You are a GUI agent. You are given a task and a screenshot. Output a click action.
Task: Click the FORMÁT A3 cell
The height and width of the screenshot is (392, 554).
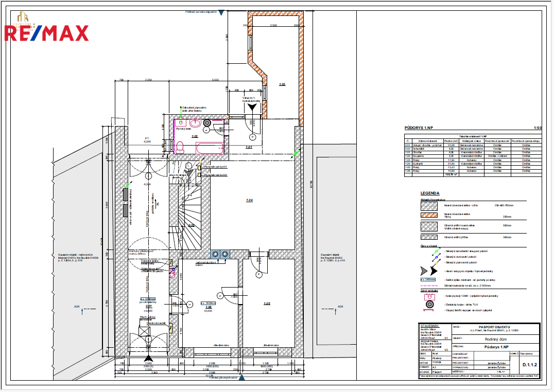(435, 367)
